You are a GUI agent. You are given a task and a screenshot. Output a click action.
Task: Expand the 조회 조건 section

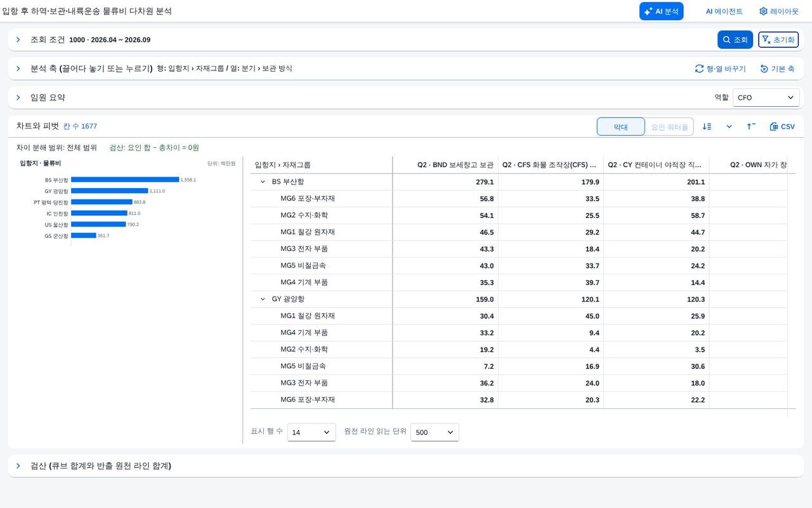pyautogui.click(x=18, y=39)
